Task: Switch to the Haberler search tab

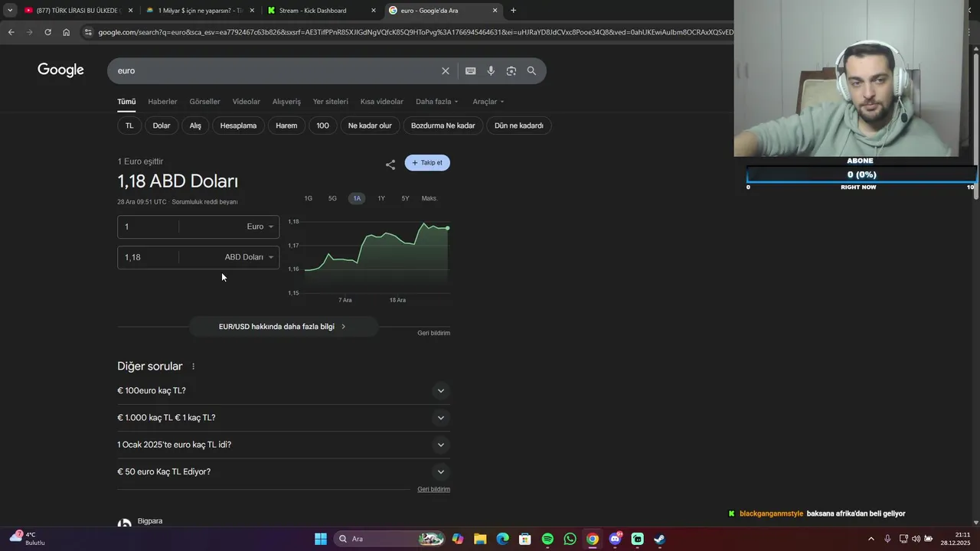Action: tap(162, 102)
